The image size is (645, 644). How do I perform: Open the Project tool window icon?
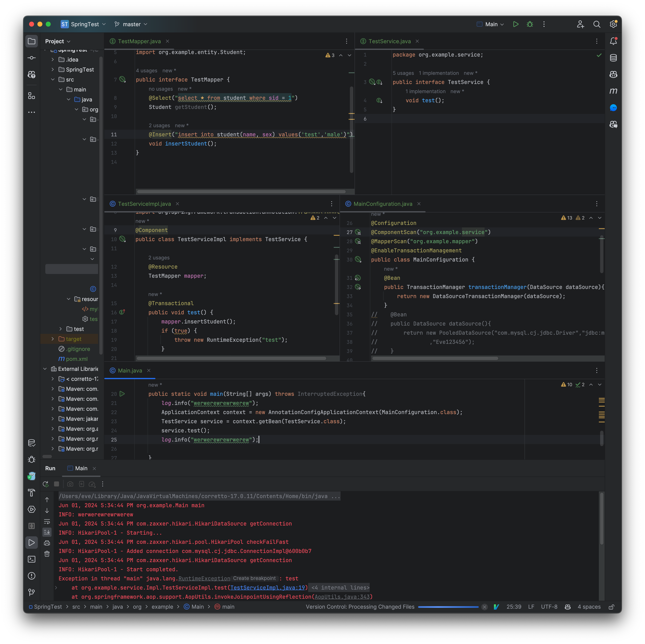(x=32, y=41)
